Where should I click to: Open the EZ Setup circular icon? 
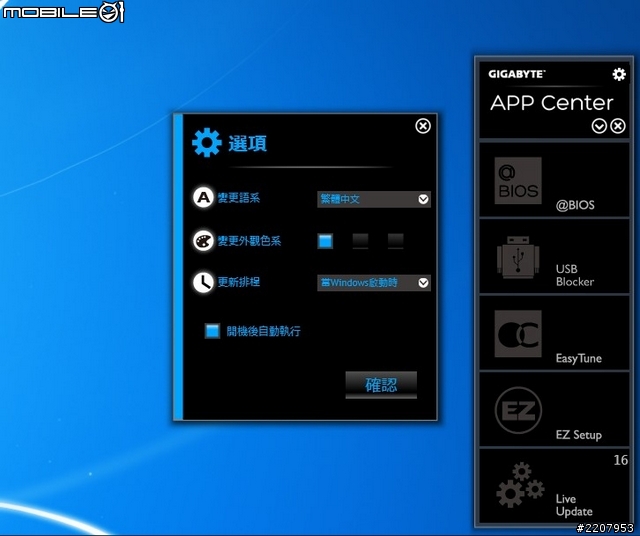(x=518, y=410)
